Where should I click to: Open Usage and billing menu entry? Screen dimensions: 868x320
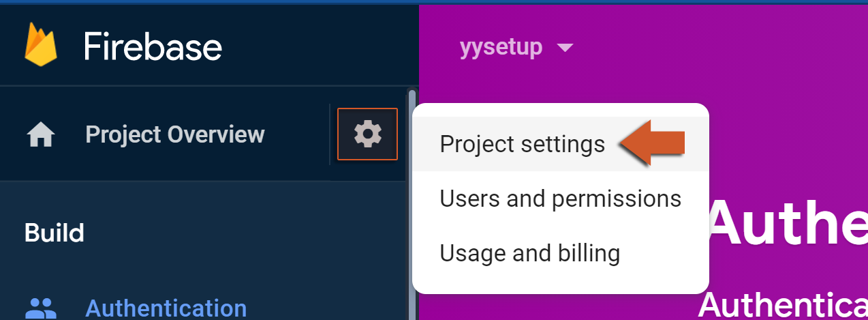pyautogui.click(x=529, y=253)
